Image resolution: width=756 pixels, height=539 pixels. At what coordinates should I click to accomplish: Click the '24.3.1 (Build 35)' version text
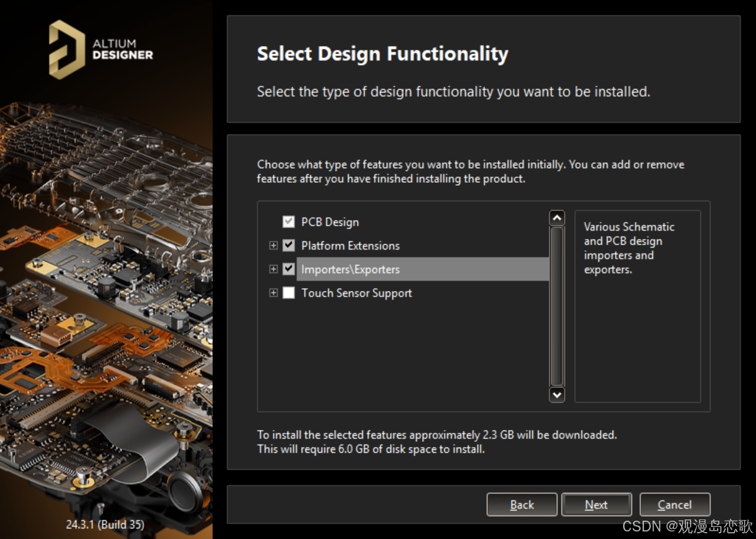click(105, 524)
